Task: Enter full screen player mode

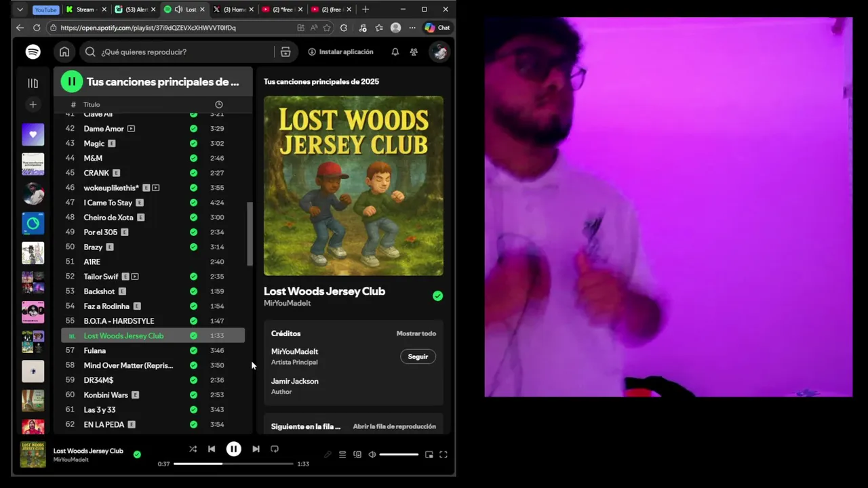Action: 443,455
